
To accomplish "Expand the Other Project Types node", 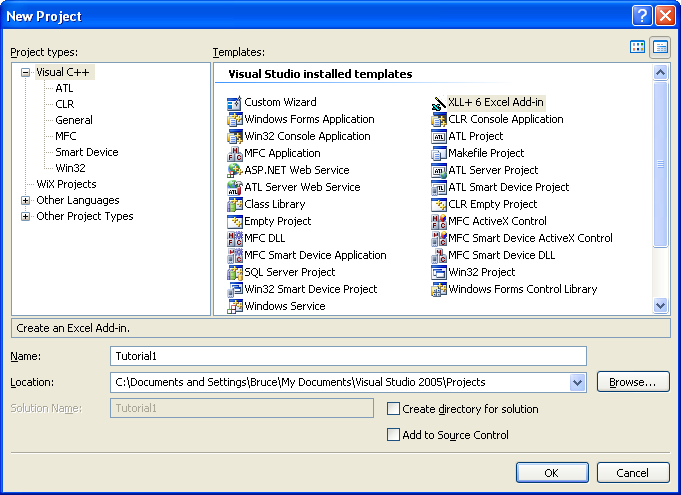I will pos(26,216).
